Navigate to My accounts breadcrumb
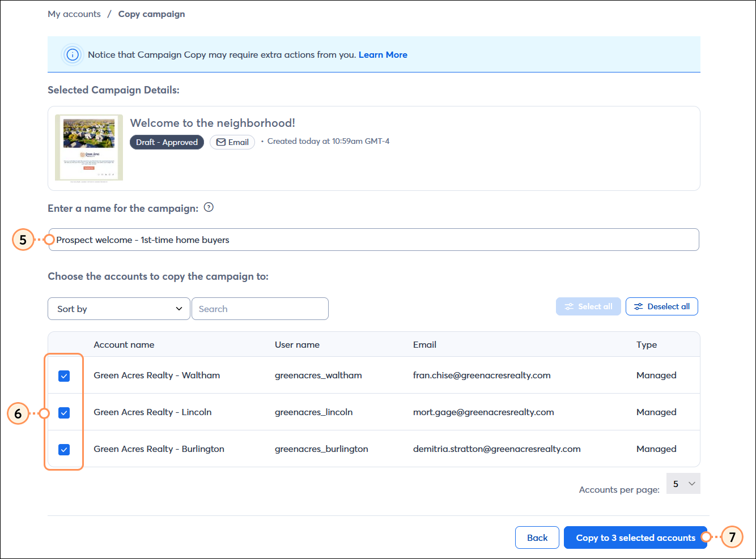756x559 pixels. pyautogui.click(x=74, y=14)
